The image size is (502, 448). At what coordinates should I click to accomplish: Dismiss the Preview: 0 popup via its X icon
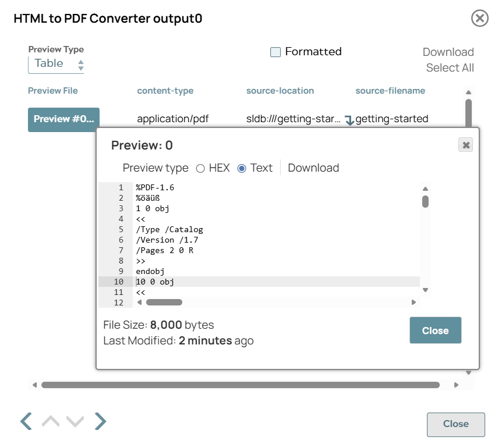pyautogui.click(x=465, y=145)
